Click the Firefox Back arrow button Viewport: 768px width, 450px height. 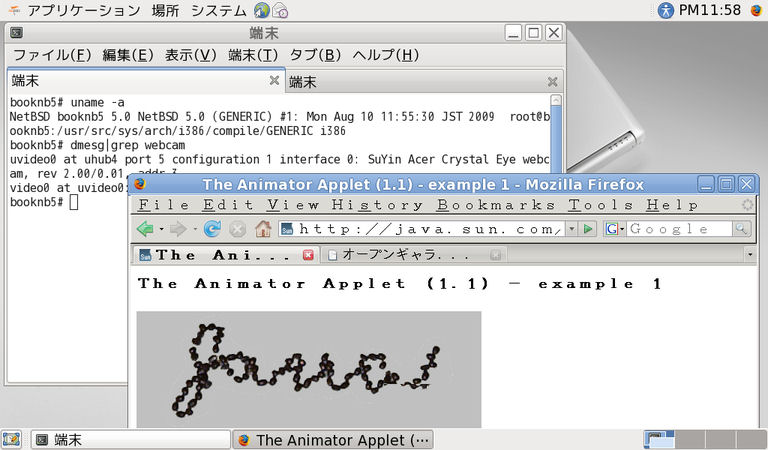tap(145, 229)
